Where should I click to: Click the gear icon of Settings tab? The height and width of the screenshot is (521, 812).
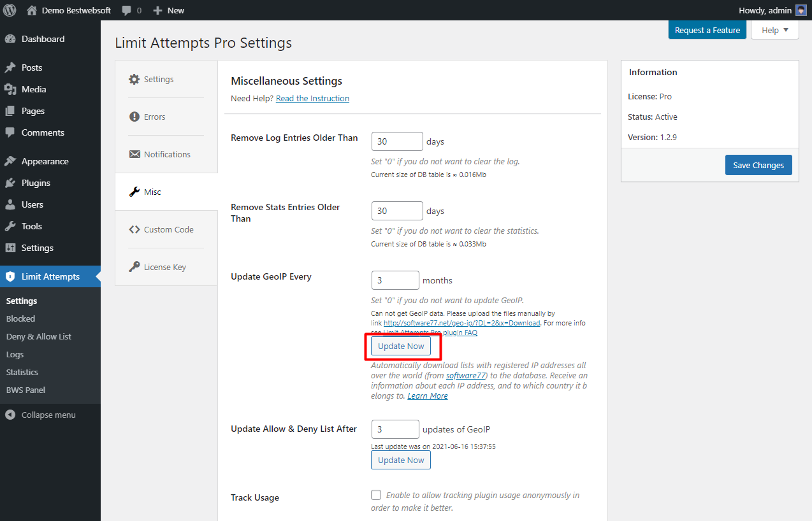134,80
